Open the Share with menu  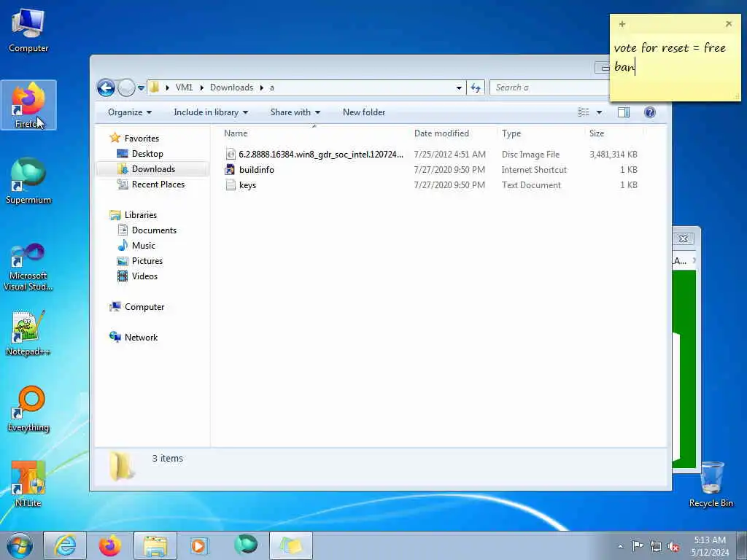click(x=295, y=112)
